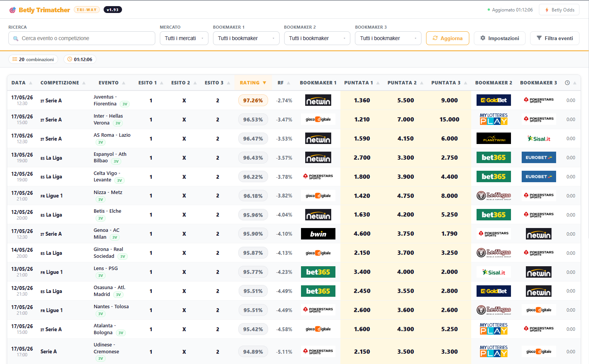589x364 pixels.
Task: Click Eurobet logo in Celta Vigo - Levante row
Action: (539, 176)
